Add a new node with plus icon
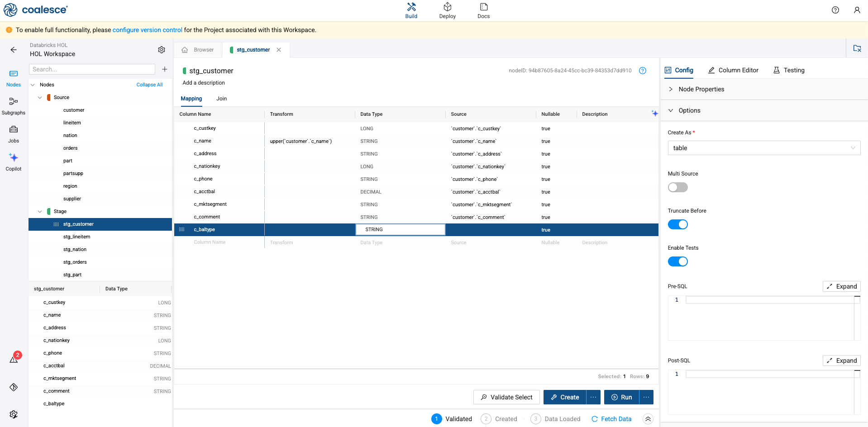 point(165,69)
